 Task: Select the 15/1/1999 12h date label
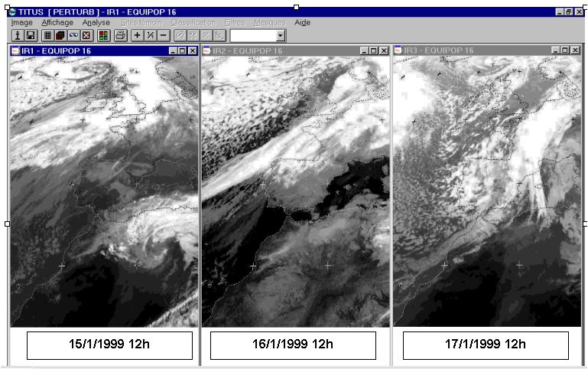(109, 345)
